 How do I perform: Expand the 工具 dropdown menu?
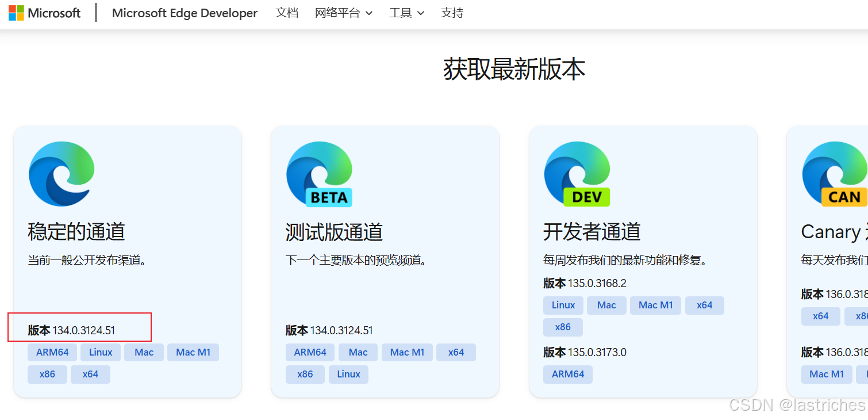click(406, 13)
